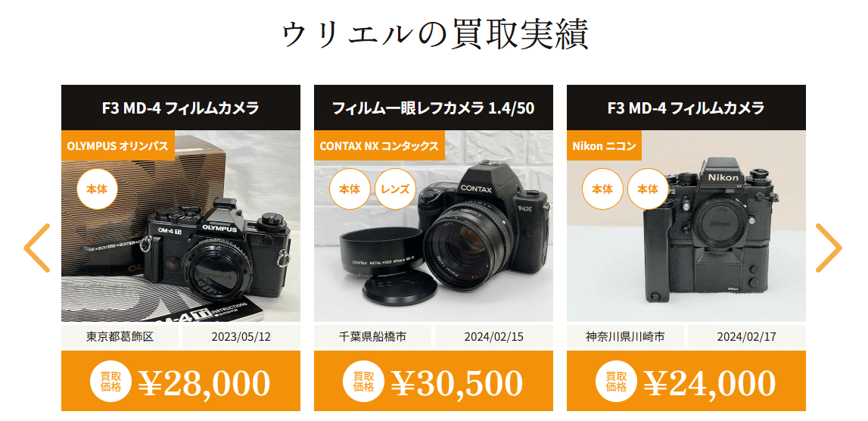Advance carousel with right orange chevron

[x=829, y=248]
